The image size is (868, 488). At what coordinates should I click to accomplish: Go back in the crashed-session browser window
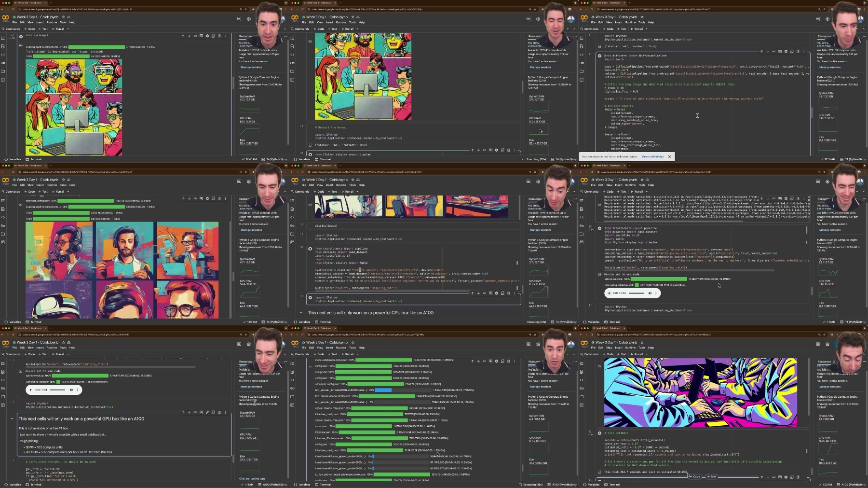click(582, 9)
